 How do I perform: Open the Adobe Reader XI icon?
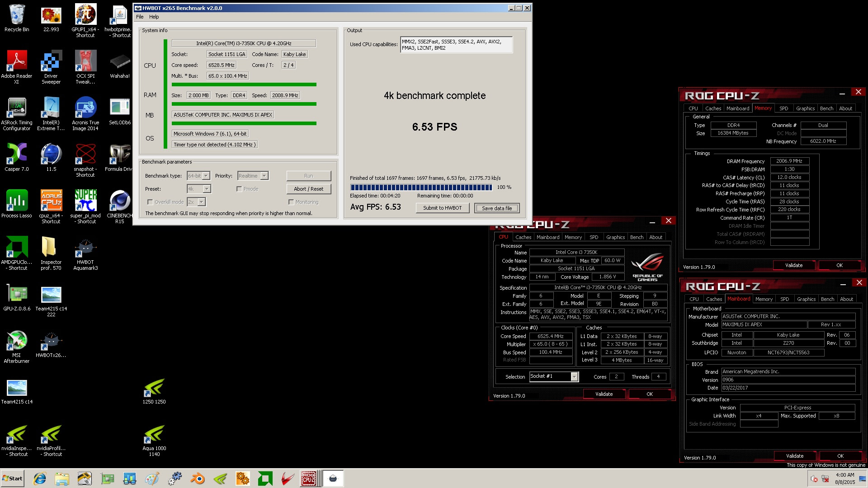coord(17,67)
